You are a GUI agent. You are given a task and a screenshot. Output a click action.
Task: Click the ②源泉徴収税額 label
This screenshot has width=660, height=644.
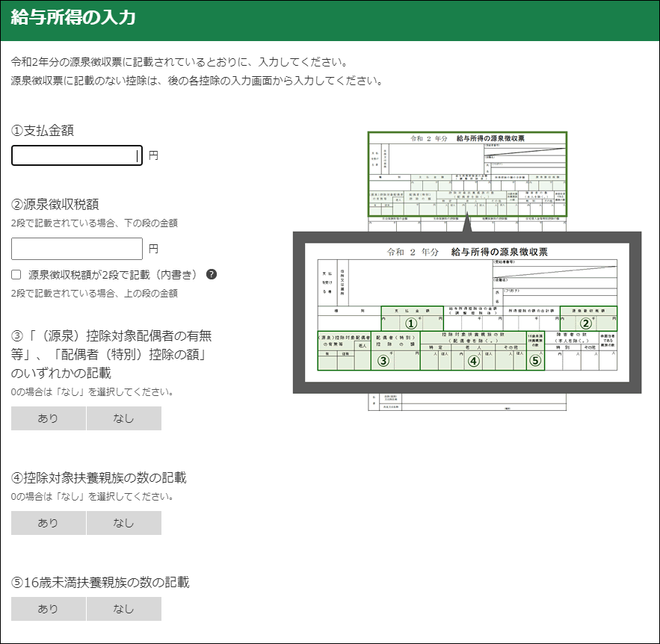point(55,205)
